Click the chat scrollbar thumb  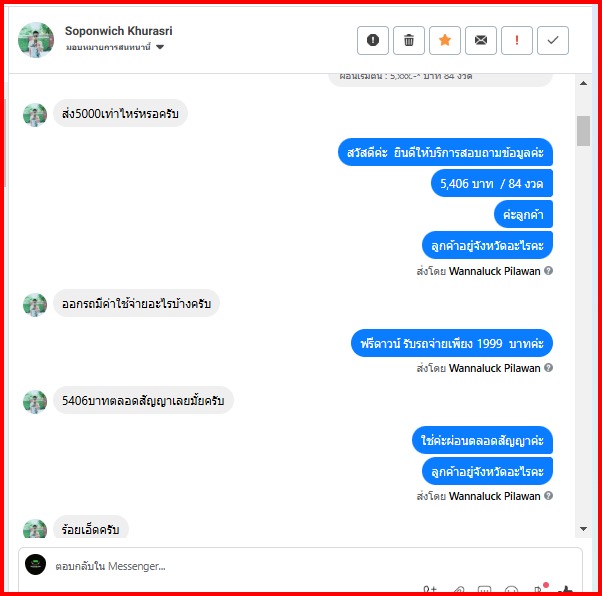tap(583, 131)
